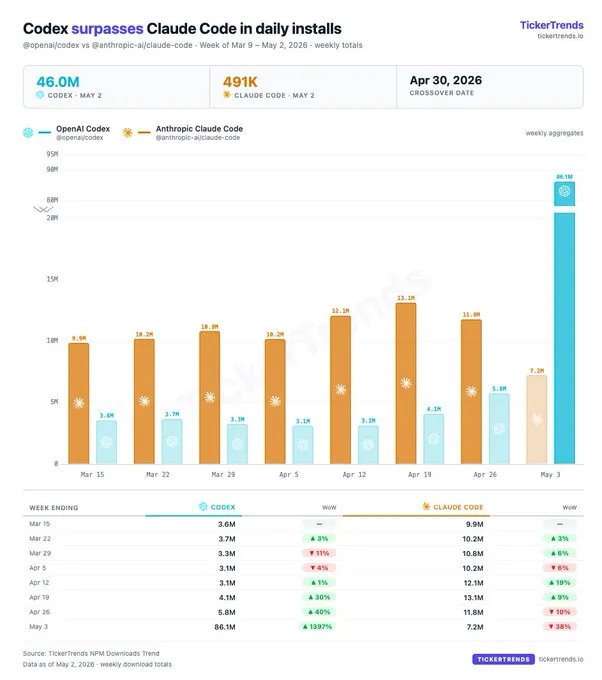This screenshot has width=602, height=680.
Task: Click the Apr 12 x-axis label
Action: point(354,474)
